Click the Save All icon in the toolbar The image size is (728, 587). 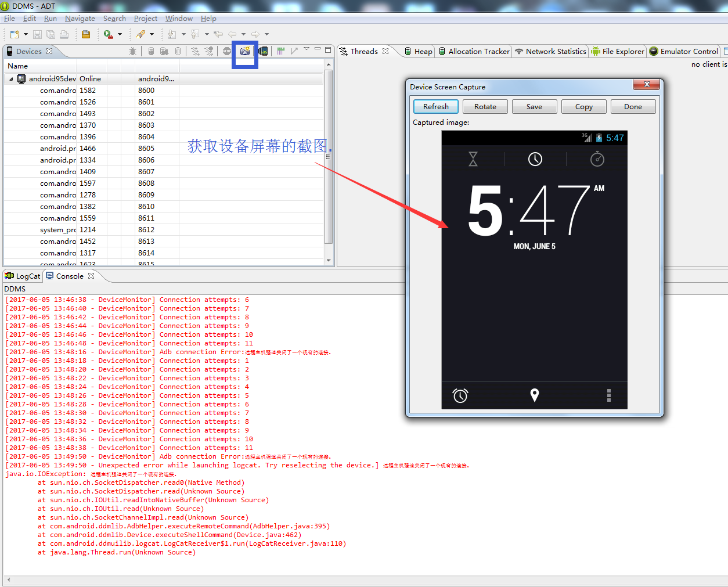(51, 34)
